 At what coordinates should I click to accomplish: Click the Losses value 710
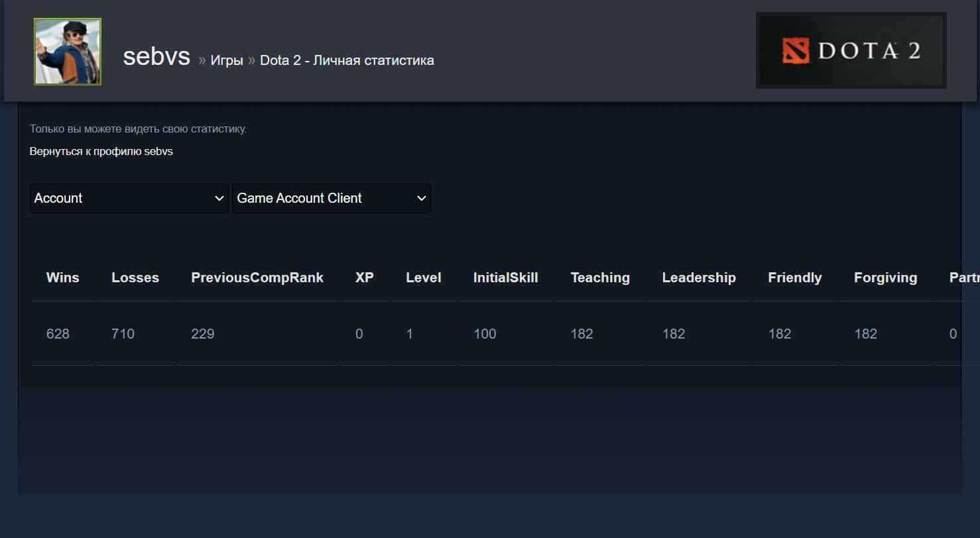tap(123, 334)
